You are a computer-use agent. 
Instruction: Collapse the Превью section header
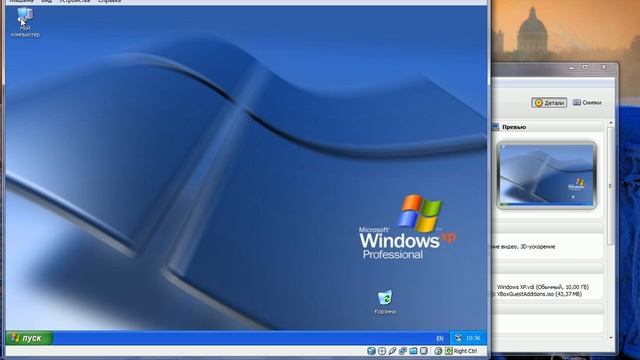coord(548,127)
